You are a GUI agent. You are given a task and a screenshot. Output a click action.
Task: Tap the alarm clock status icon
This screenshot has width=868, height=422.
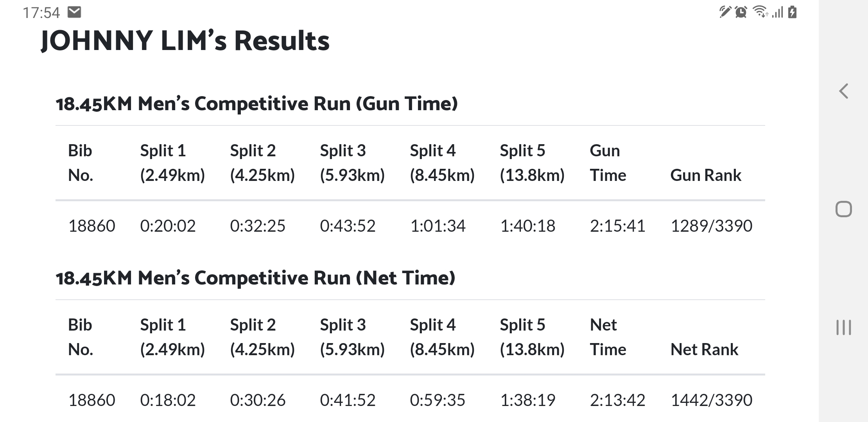coord(741,12)
